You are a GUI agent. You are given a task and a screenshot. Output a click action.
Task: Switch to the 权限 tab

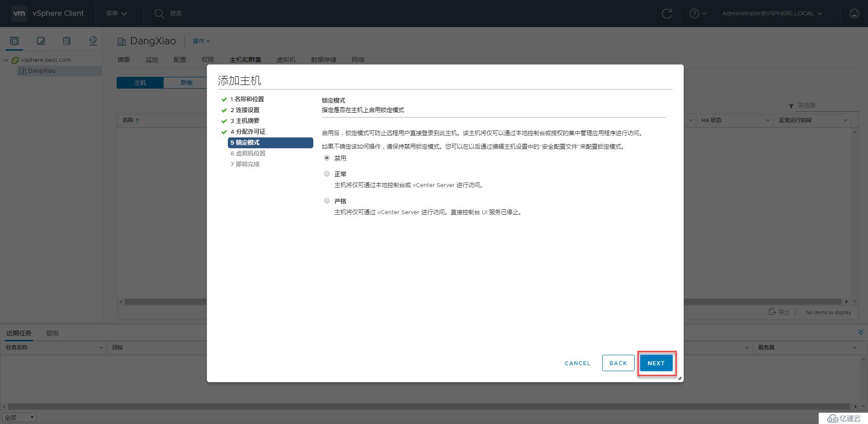(208, 60)
